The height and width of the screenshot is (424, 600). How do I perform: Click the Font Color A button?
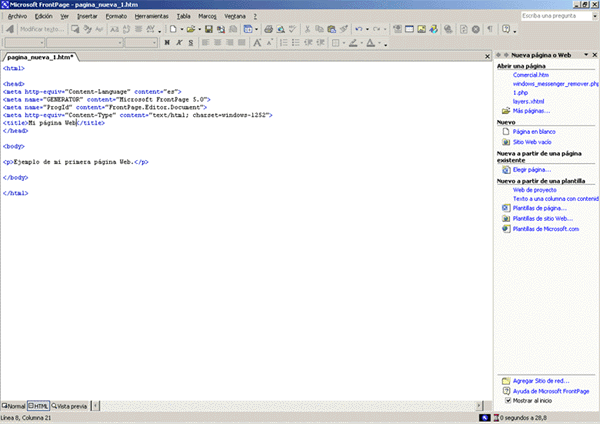click(x=371, y=42)
